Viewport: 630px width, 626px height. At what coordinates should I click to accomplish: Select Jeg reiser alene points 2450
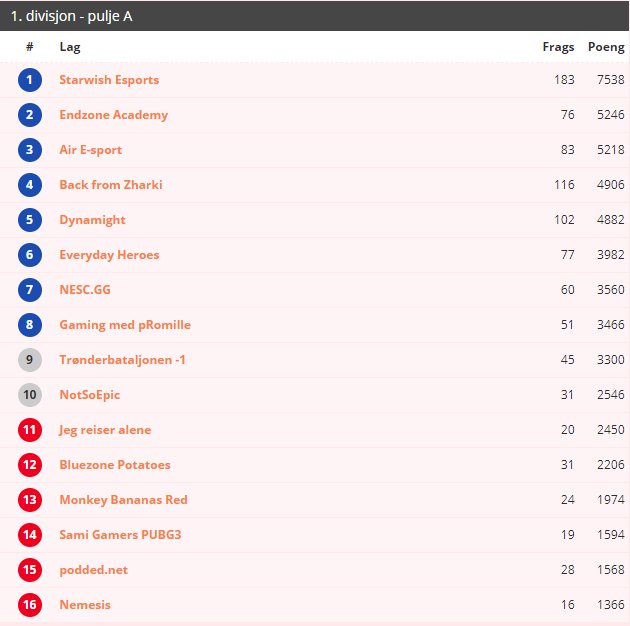tap(611, 430)
